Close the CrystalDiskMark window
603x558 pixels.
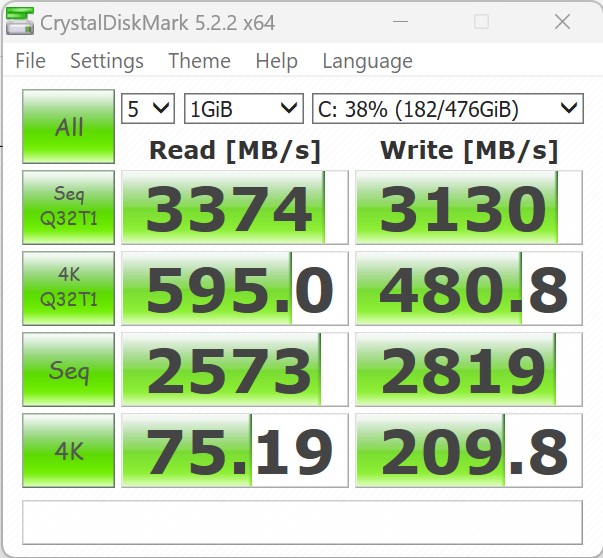(562, 22)
